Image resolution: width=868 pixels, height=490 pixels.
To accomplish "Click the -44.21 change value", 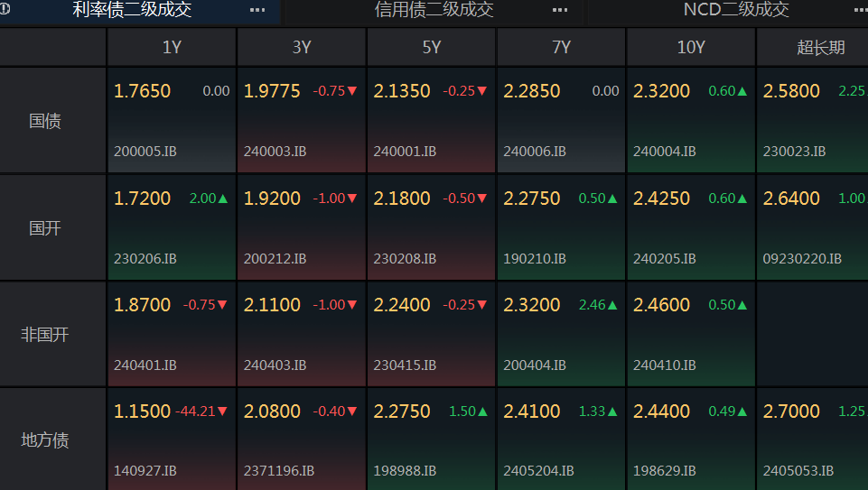I will 195,411.
